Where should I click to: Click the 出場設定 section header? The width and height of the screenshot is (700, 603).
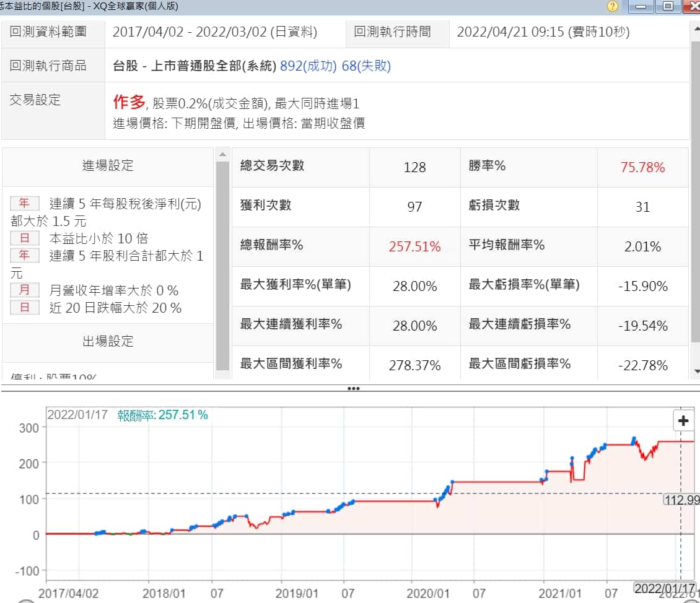click(x=108, y=342)
